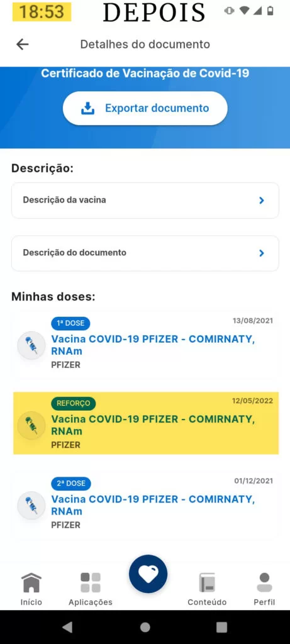The width and height of the screenshot is (290, 644).
Task: Go back using the arrow icon
Action: pos(22,45)
